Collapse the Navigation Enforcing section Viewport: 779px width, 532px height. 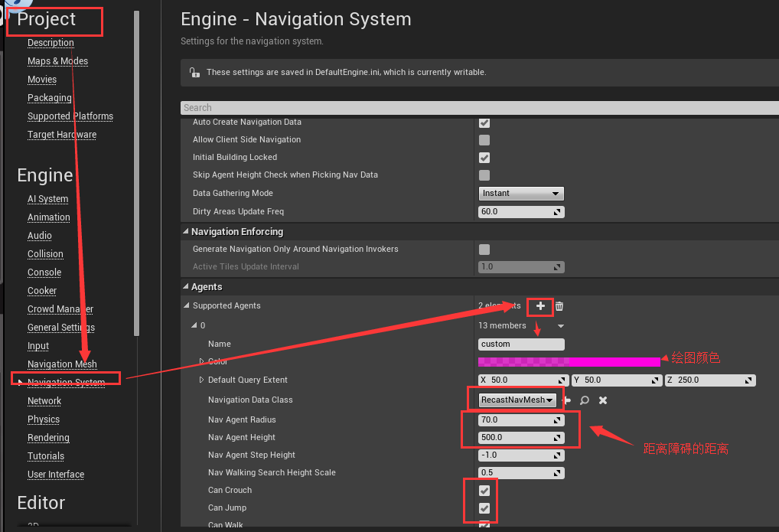tap(186, 231)
